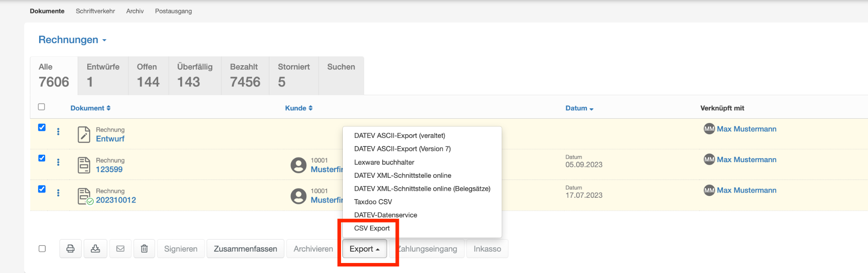Click draft document icon for Entwurf
Screen dimensions: 868x273
point(84,134)
